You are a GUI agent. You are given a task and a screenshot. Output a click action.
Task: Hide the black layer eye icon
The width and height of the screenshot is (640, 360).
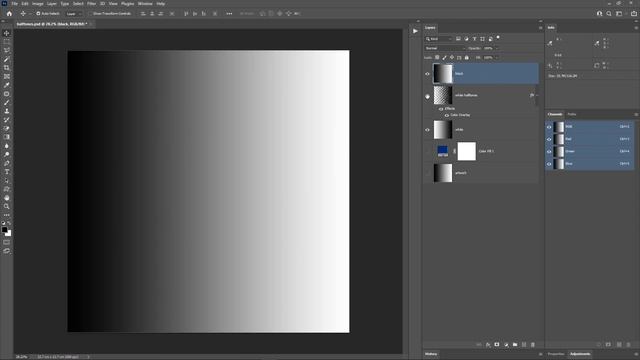(427, 74)
